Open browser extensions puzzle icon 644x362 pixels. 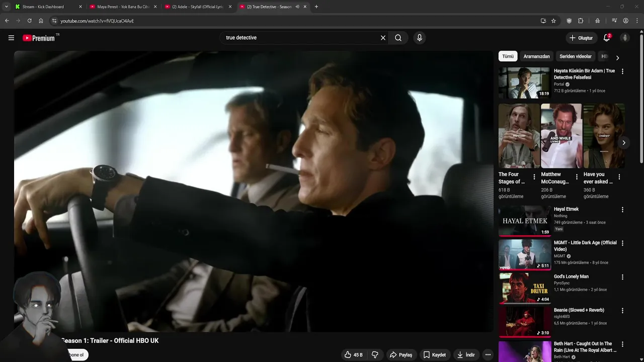581,21
